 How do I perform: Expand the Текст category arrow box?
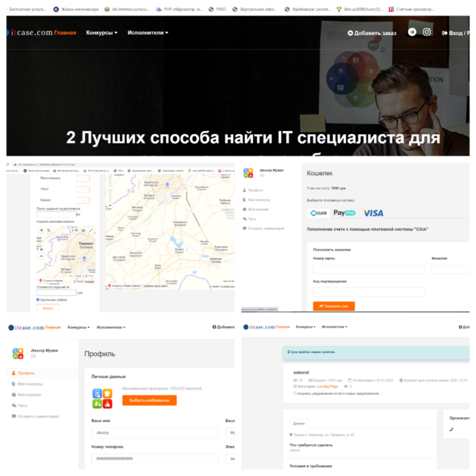[83, 190]
